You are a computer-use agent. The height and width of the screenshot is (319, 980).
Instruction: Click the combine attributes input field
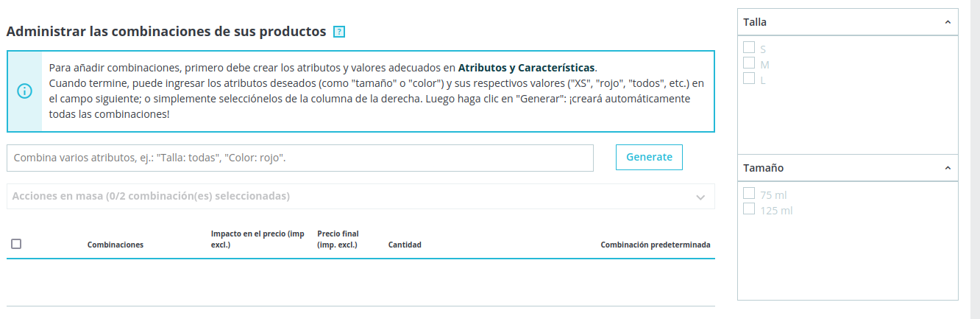300,158
